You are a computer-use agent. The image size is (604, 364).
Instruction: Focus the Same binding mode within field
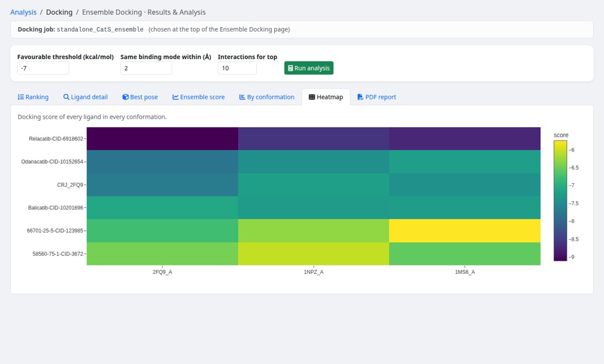click(x=146, y=68)
